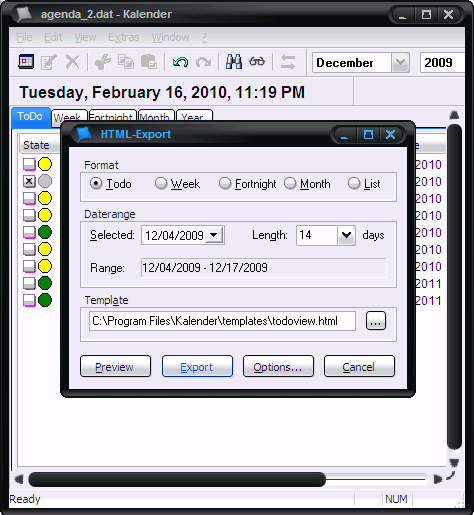Click the green undo arrow icon
This screenshot has width=474, height=515.
180,62
